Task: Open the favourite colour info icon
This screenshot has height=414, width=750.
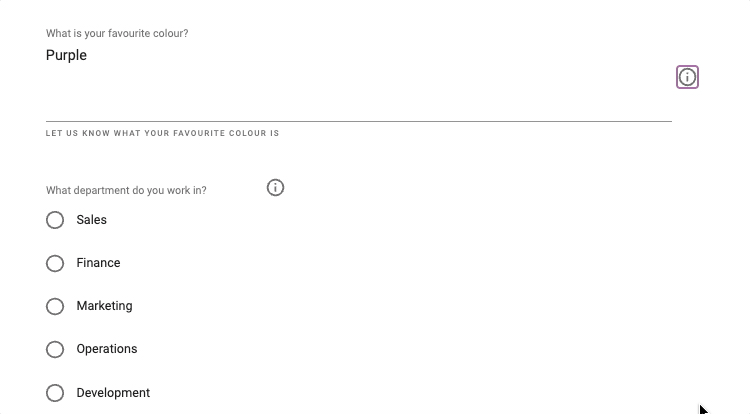Action: pos(687,77)
